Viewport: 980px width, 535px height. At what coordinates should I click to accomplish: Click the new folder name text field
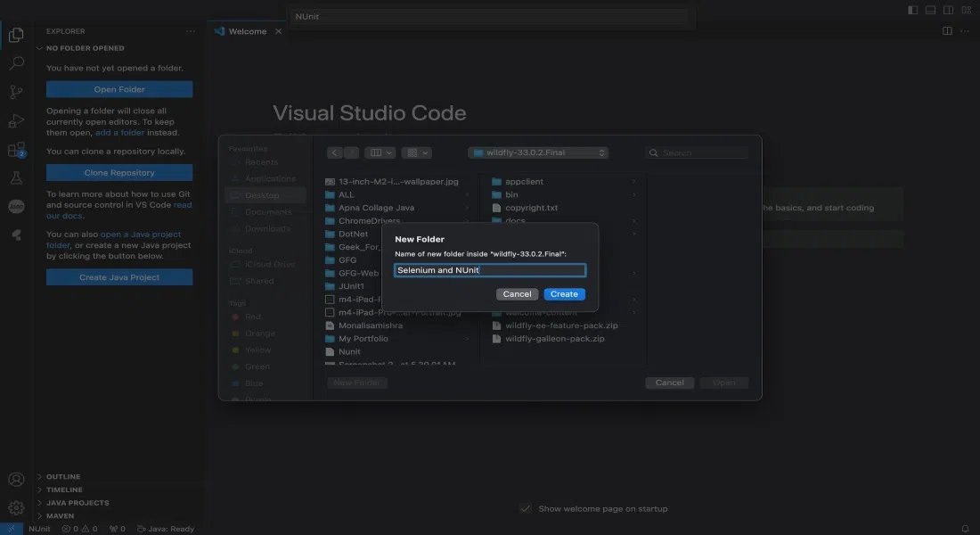click(x=490, y=270)
